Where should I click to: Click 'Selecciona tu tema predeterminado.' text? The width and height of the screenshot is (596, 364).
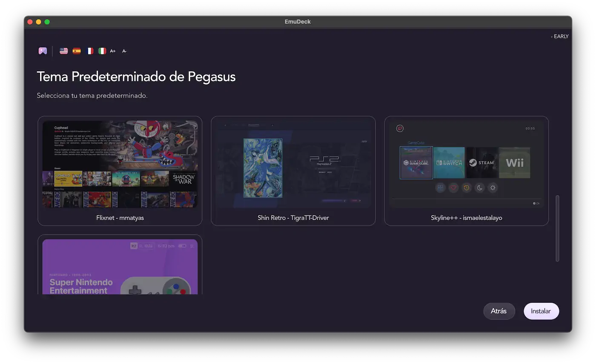(92, 96)
